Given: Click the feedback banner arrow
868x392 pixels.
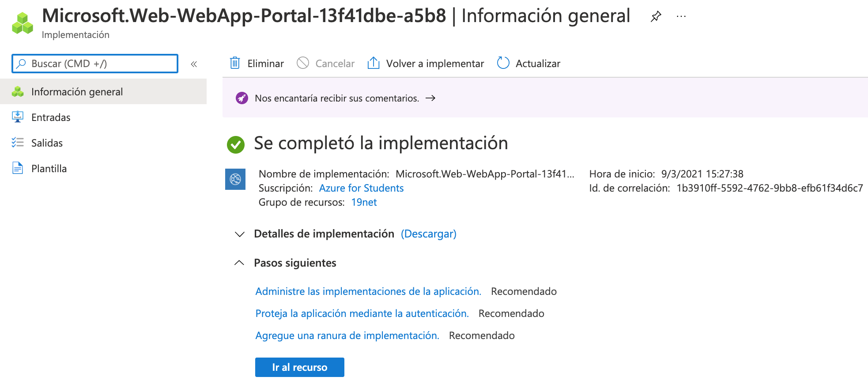Looking at the screenshot, I should pyautogui.click(x=430, y=98).
